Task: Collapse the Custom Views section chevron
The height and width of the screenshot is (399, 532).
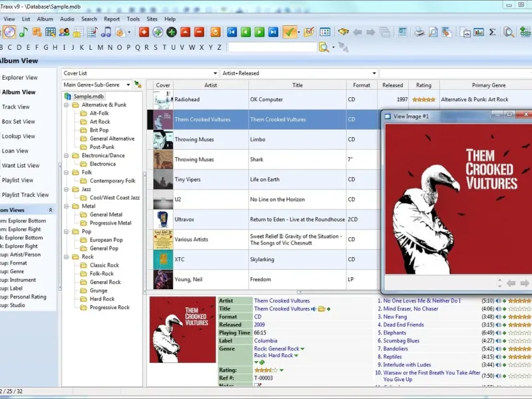Action: point(51,209)
